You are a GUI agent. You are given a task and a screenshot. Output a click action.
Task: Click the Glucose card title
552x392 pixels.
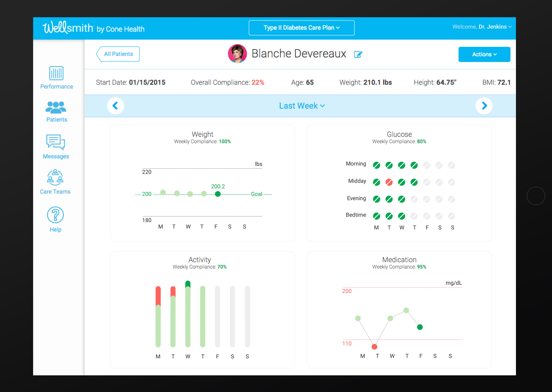399,134
